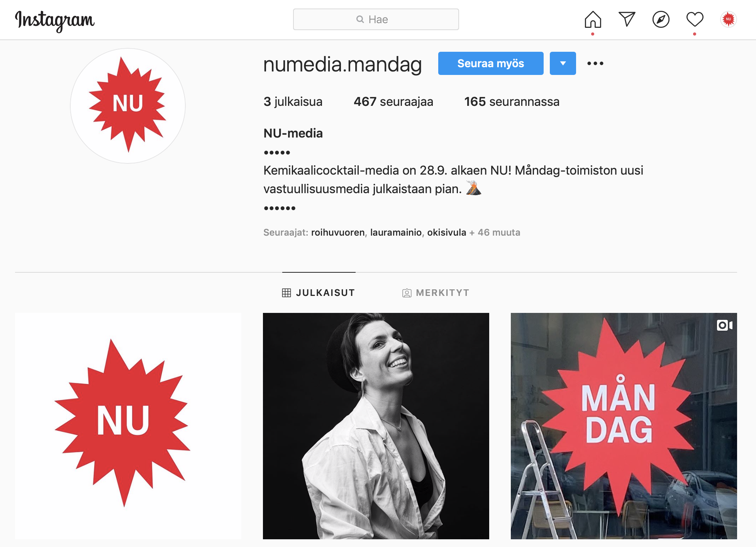Open direct messages paper plane icon

coord(627,19)
